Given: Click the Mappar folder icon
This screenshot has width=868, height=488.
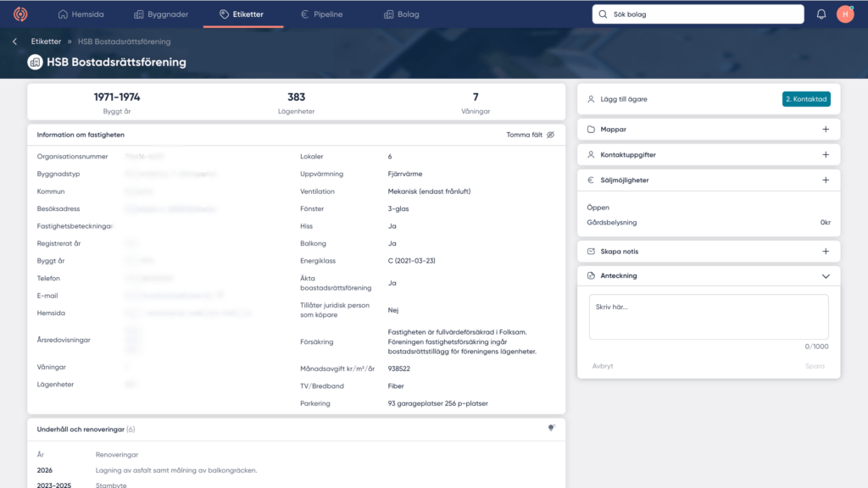Looking at the screenshot, I should [x=591, y=130].
